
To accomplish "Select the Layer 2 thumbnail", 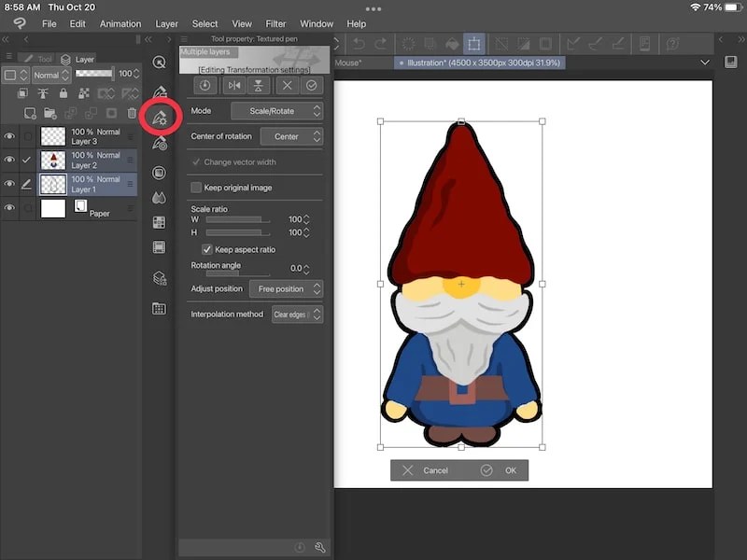I will tap(53, 159).
